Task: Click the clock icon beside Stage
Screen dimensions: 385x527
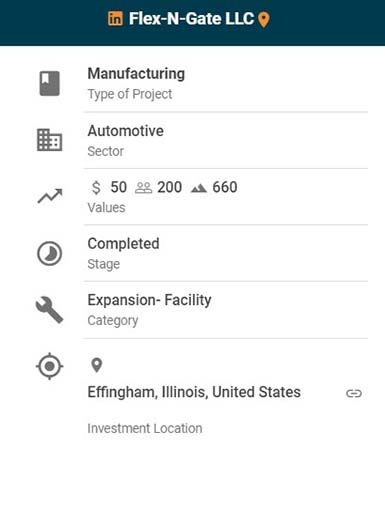Action: coord(49,253)
